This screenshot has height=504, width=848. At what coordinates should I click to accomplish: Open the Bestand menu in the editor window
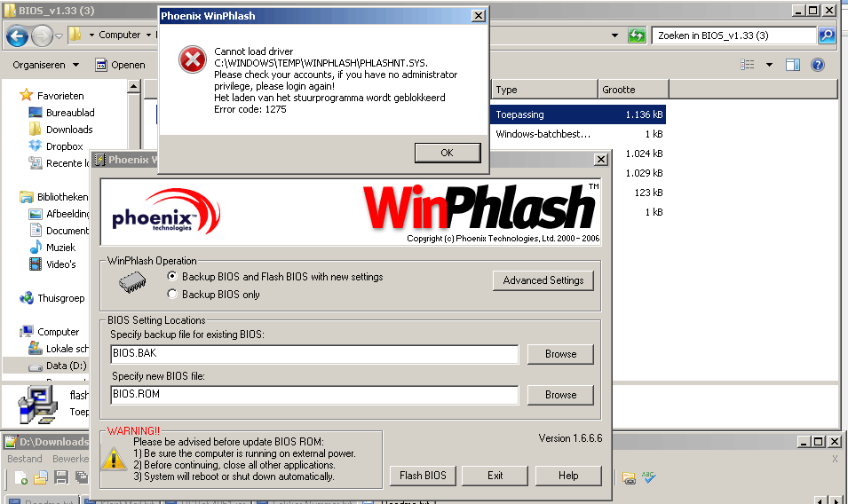tap(24, 459)
